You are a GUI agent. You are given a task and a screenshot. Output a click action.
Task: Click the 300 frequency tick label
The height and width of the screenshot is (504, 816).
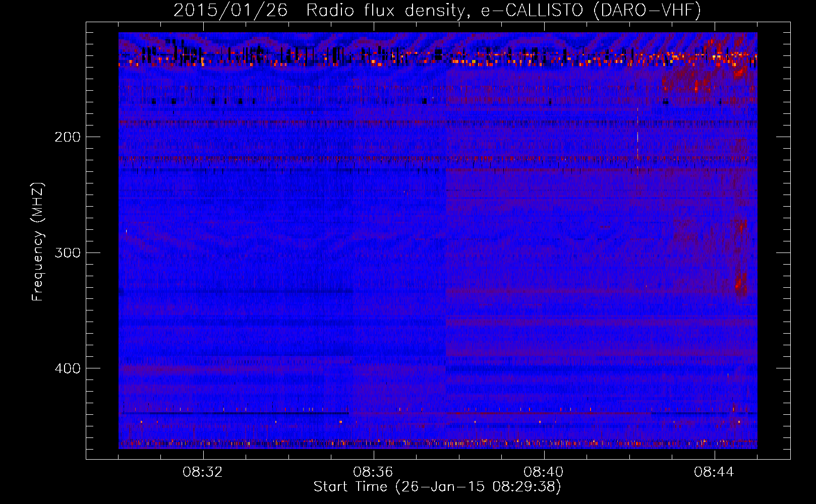(x=67, y=253)
